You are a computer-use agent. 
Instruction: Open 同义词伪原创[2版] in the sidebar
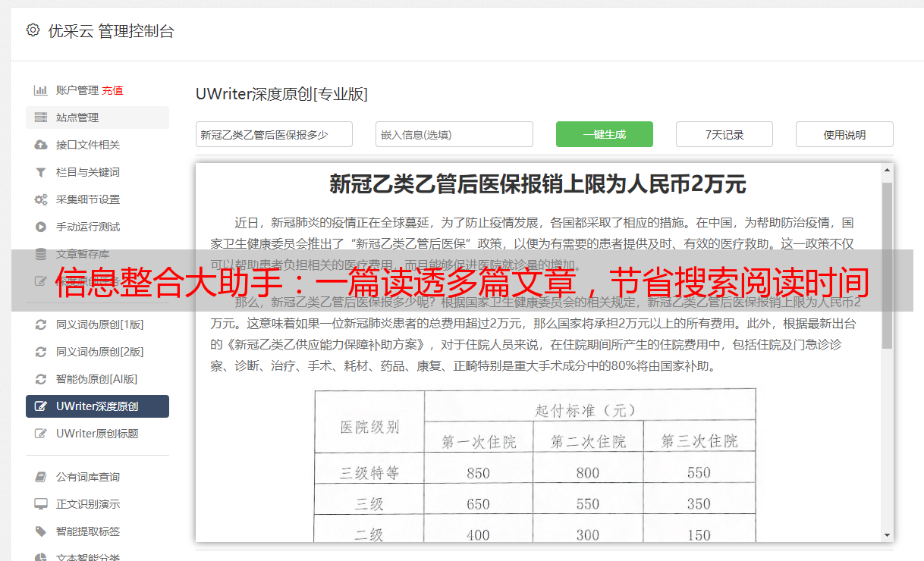pyautogui.click(x=97, y=352)
